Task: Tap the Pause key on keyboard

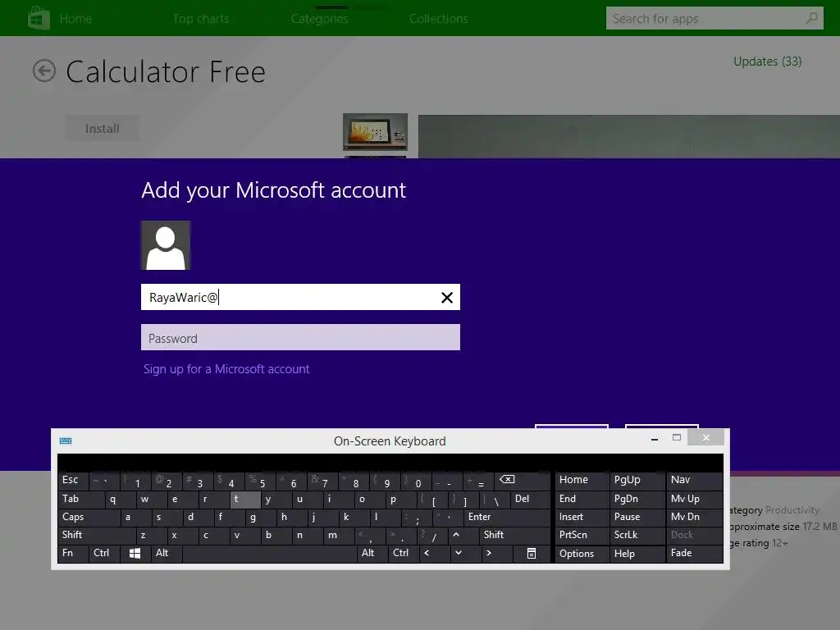Action: pos(637,517)
